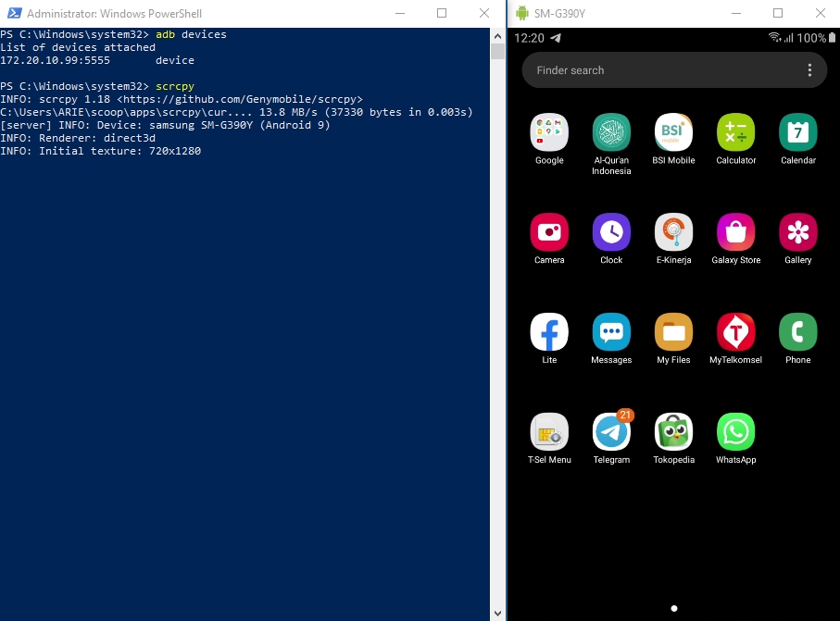Click the scoop scrcpy path output line
The image size is (840, 621).
coord(236,112)
